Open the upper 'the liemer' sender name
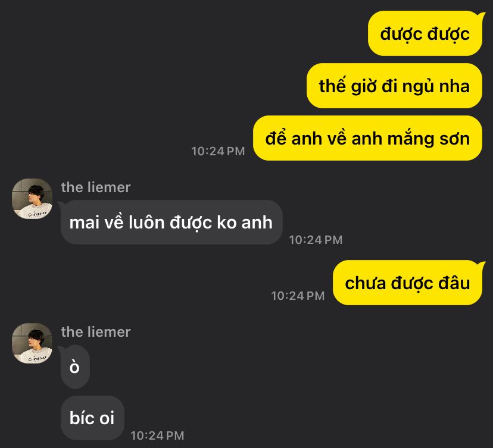 [x=96, y=187]
